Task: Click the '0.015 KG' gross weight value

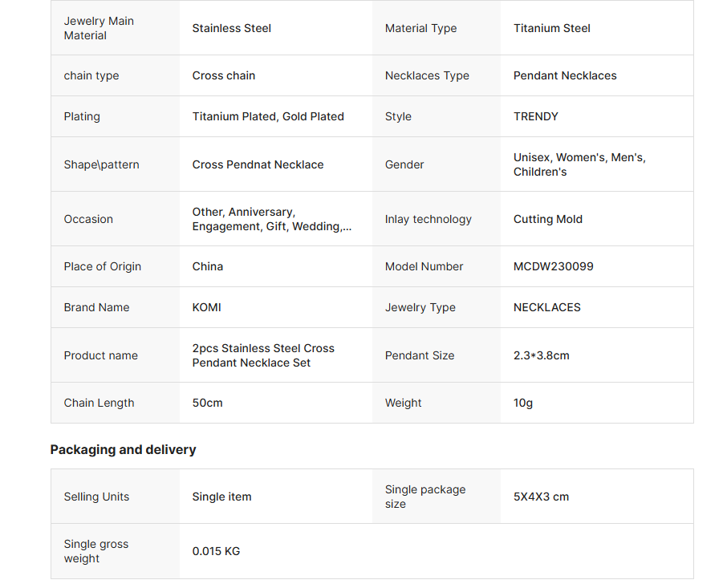Action: tap(216, 551)
